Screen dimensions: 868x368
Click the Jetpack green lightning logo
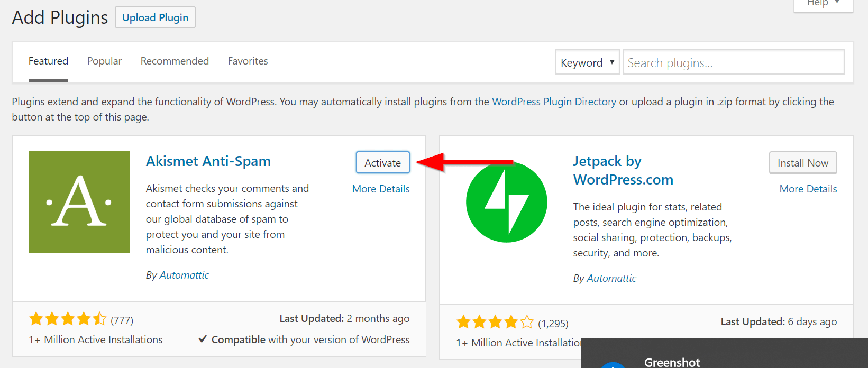[x=506, y=202]
